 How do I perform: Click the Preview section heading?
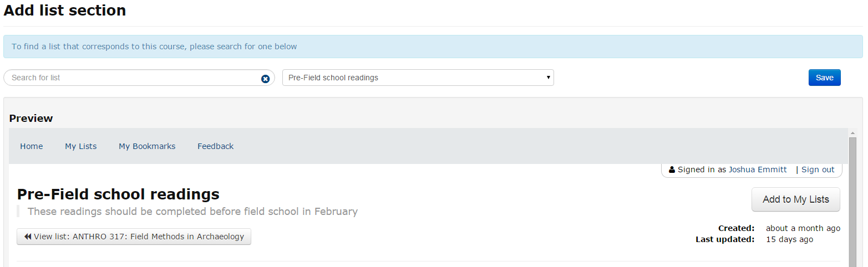[x=31, y=118]
